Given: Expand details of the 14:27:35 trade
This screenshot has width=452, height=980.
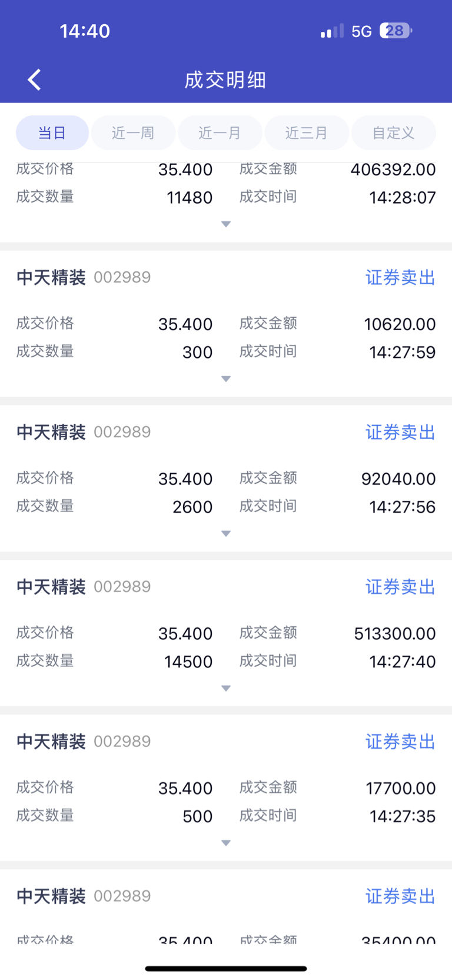Looking at the screenshot, I should (x=226, y=843).
